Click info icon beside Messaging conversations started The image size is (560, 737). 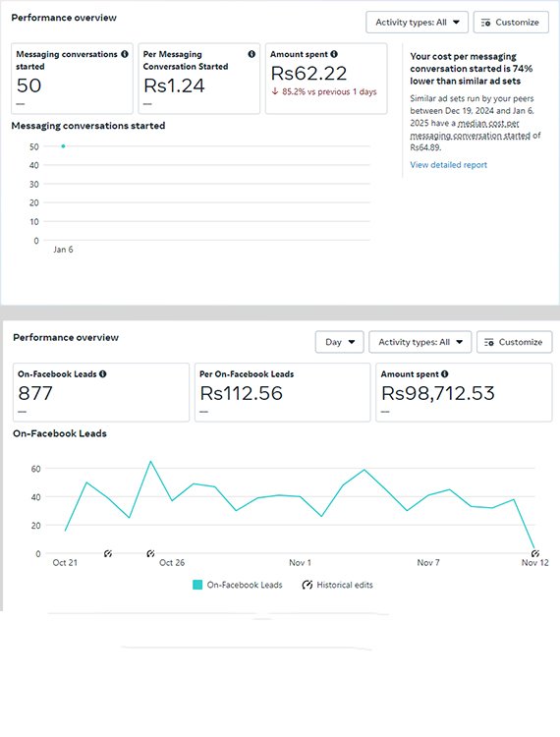pyautogui.click(x=125, y=54)
